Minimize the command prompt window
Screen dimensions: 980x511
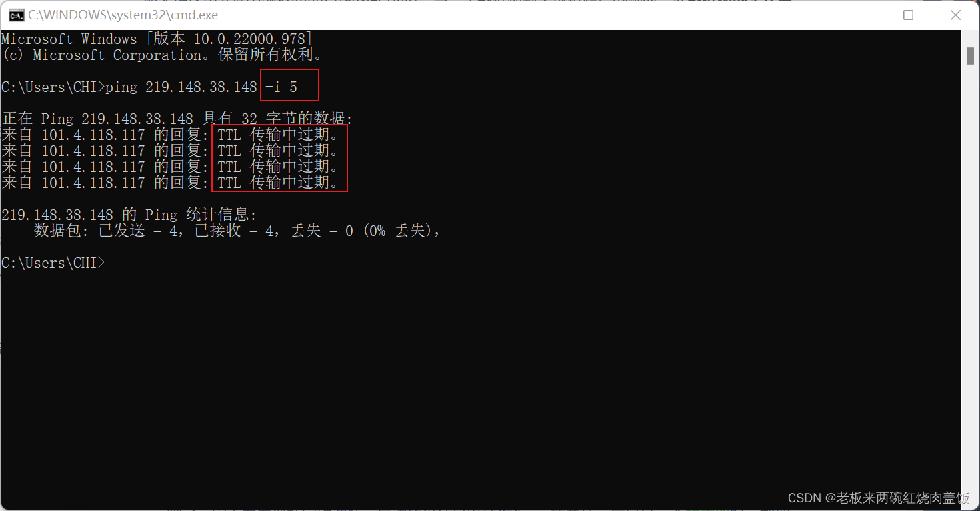click(x=861, y=15)
